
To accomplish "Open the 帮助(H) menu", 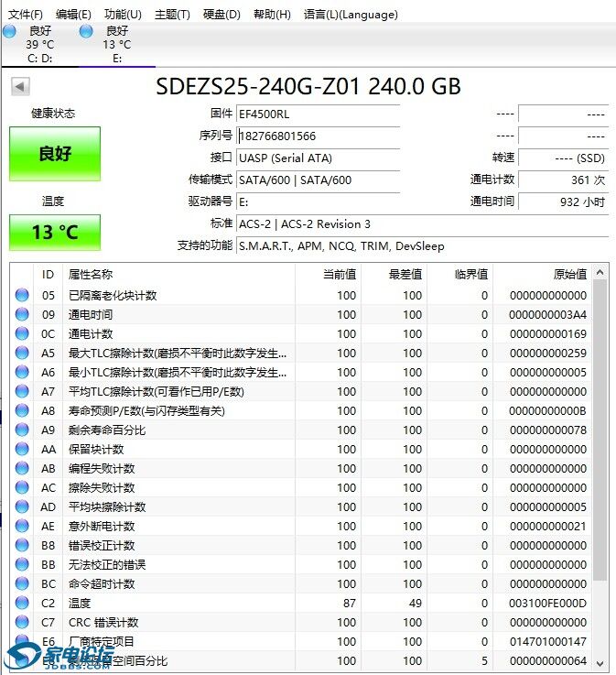I will point(272,15).
